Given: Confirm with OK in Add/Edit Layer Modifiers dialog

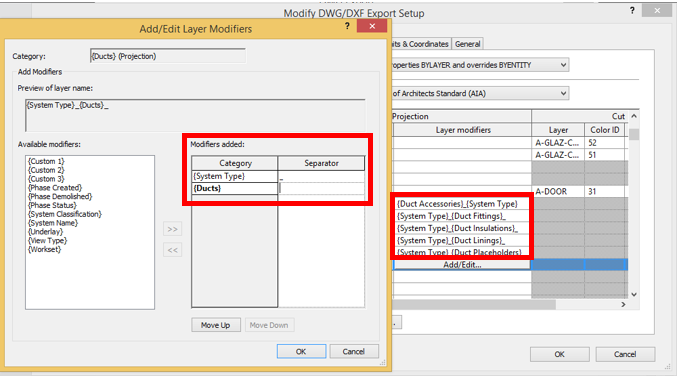Looking at the screenshot, I should click(x=301, y=351).
